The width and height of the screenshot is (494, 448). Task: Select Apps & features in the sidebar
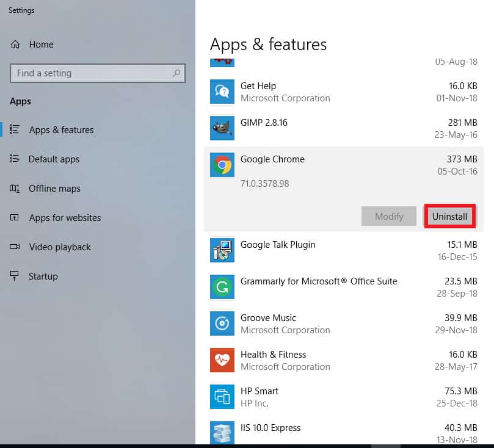click(61, 129)
